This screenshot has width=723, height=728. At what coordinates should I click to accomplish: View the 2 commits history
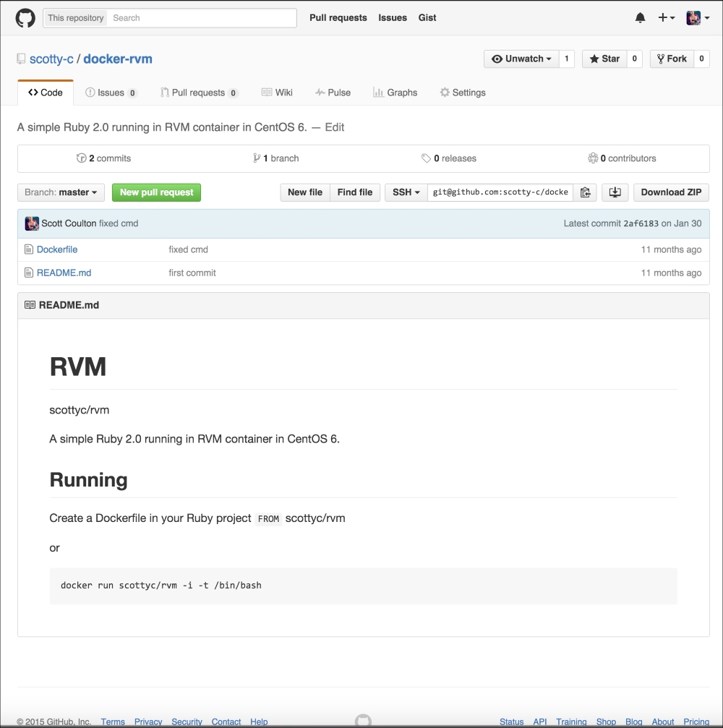(104, 158)
